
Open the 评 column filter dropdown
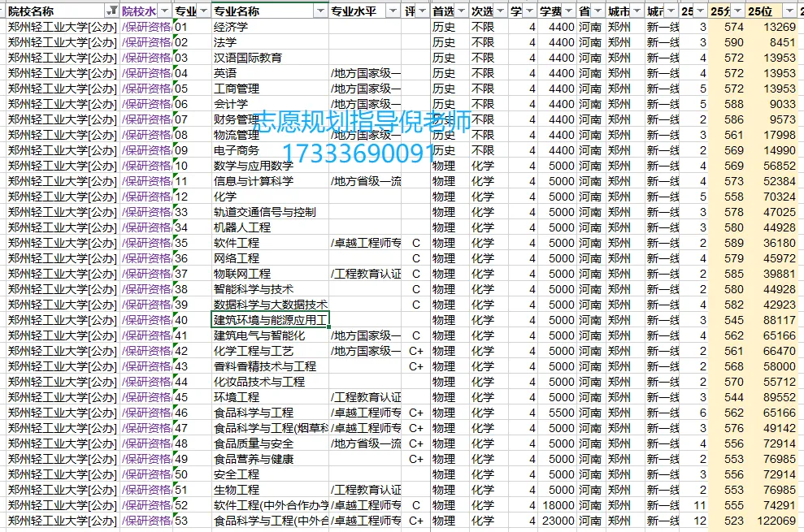tap(422, 11)
